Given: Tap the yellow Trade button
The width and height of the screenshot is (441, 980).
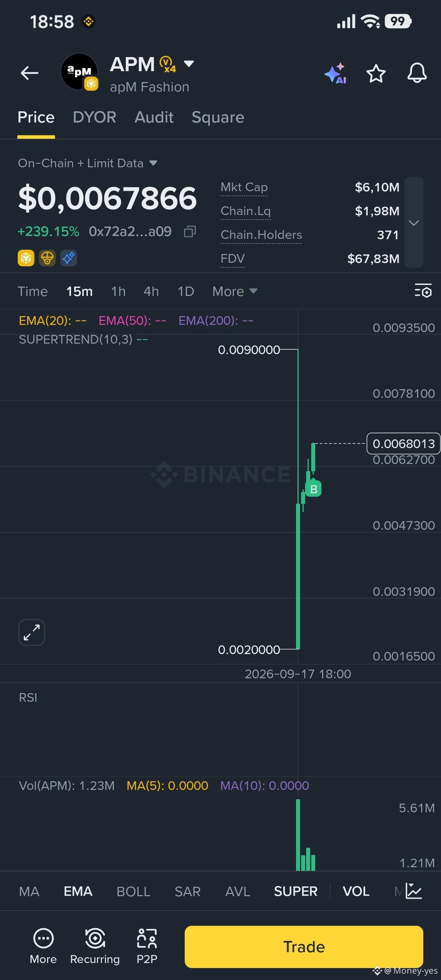Looking at the screenshot, I should (304, 946).
